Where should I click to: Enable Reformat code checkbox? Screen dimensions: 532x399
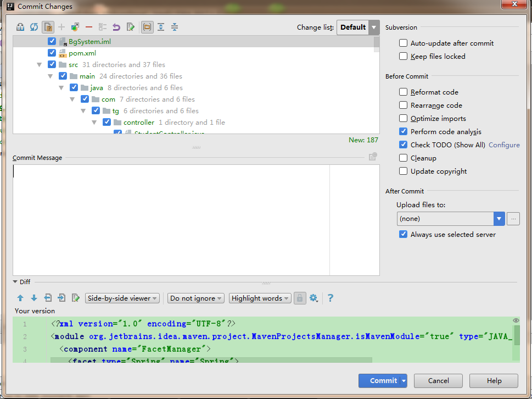click(x=403, y=92)
